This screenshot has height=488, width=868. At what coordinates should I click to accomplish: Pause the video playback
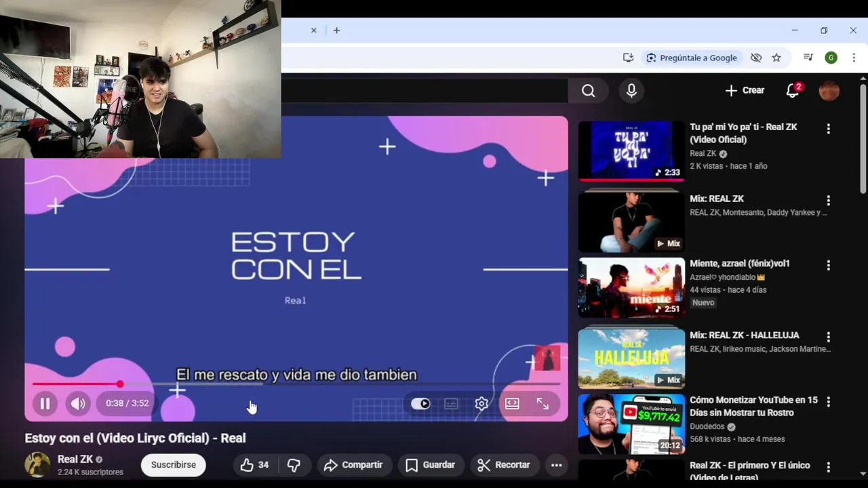pos(45,403)
